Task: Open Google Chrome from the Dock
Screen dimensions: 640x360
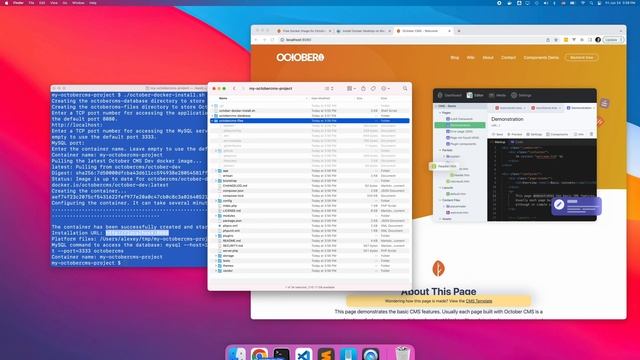Action: tap(260, 354)
